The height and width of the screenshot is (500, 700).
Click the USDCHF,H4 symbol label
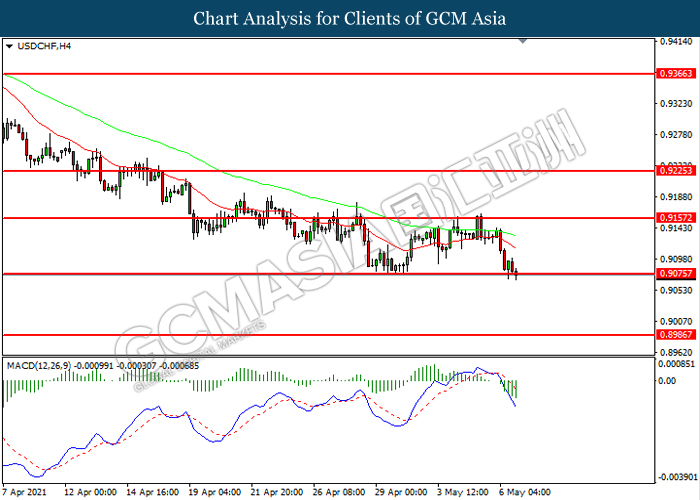[44, 46]
